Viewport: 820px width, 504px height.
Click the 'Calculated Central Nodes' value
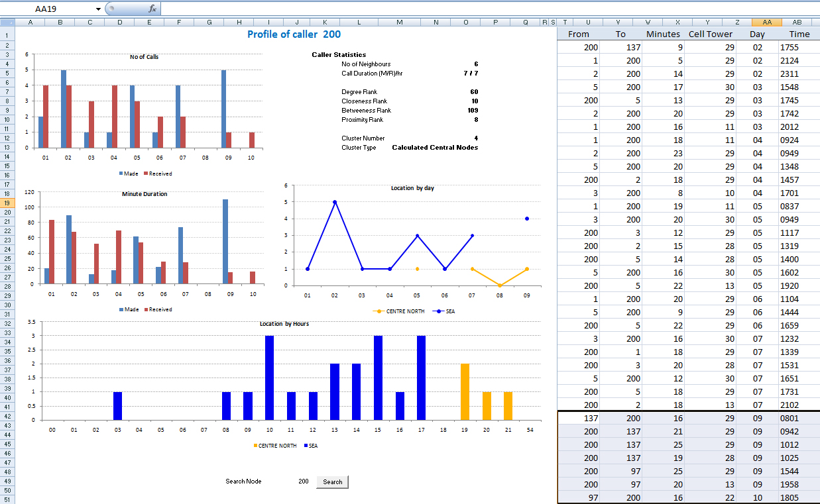click(x=435, y=148)
